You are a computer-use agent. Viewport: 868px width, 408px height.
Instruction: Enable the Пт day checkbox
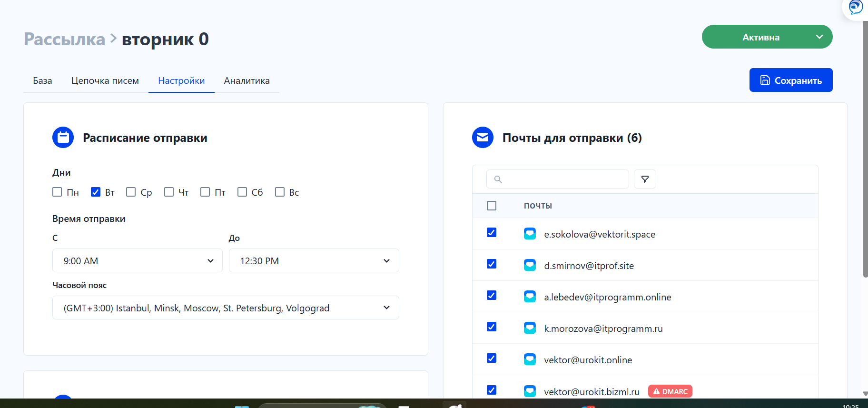(x=205, y=192)
